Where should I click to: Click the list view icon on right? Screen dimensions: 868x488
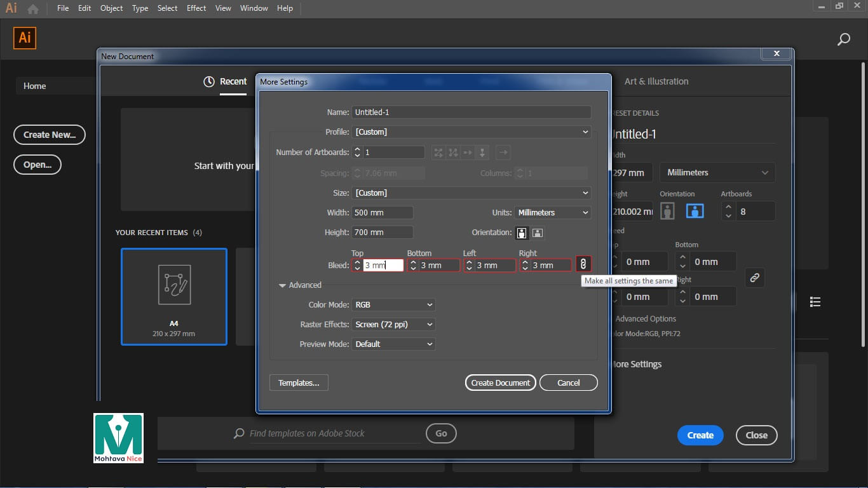(815, 302)
